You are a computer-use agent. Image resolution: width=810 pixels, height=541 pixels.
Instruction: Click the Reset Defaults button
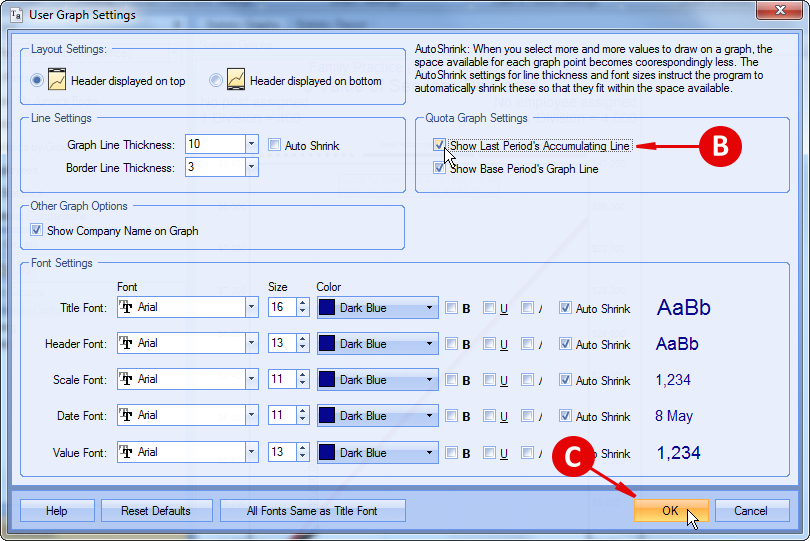(x=156, y=511)
